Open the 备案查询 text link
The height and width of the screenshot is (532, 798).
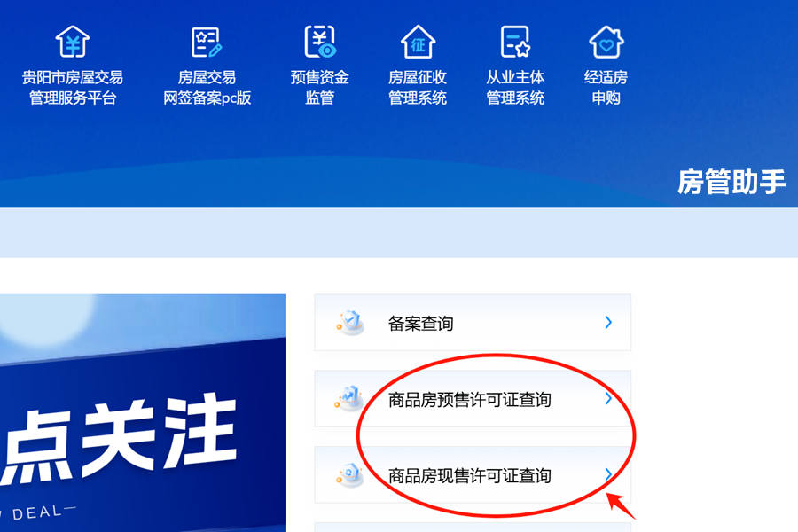tap(420, 324)
